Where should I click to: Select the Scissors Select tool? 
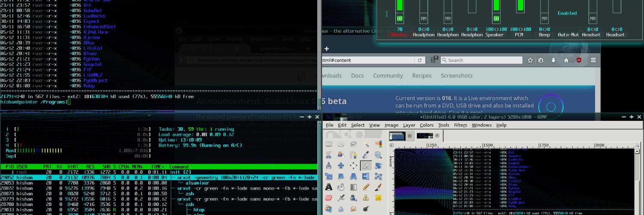328,155
